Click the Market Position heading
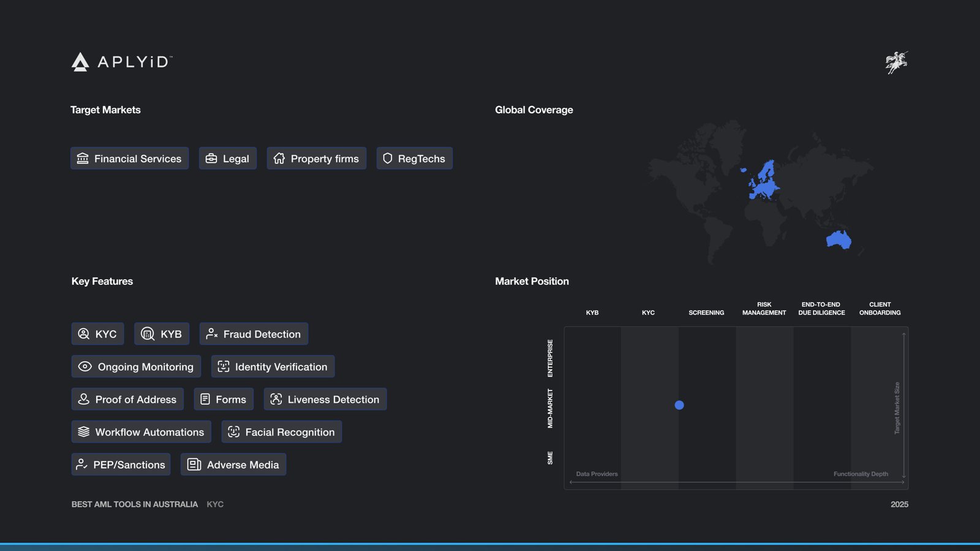This screenshot has height=551, width=980. [x=532, y=281]
